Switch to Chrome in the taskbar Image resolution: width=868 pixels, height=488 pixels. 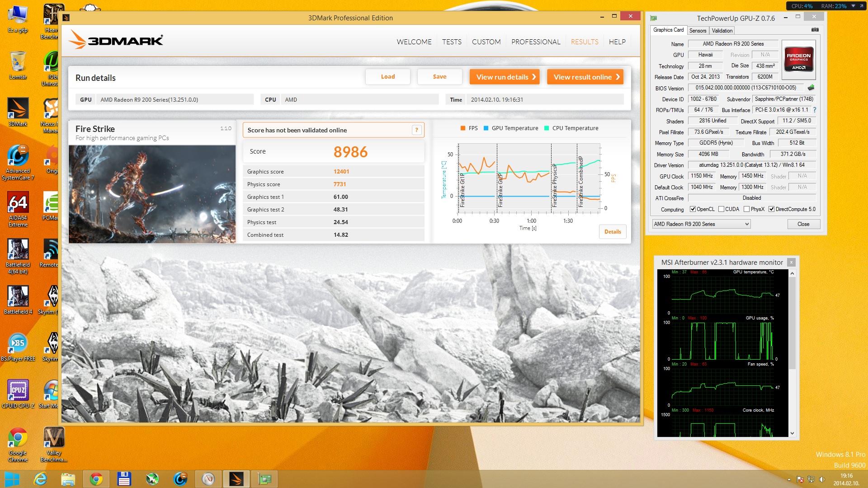click(x=96, y=479)
